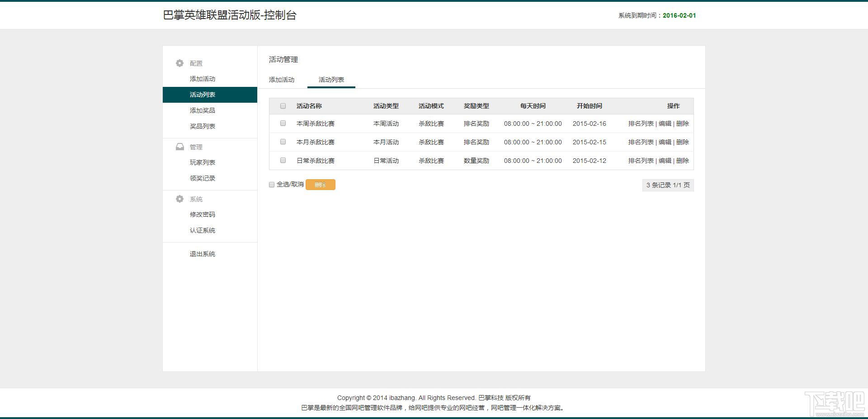Click the 日常杀敌比赛 activity name
868x419 pixels.
(316, 161)
